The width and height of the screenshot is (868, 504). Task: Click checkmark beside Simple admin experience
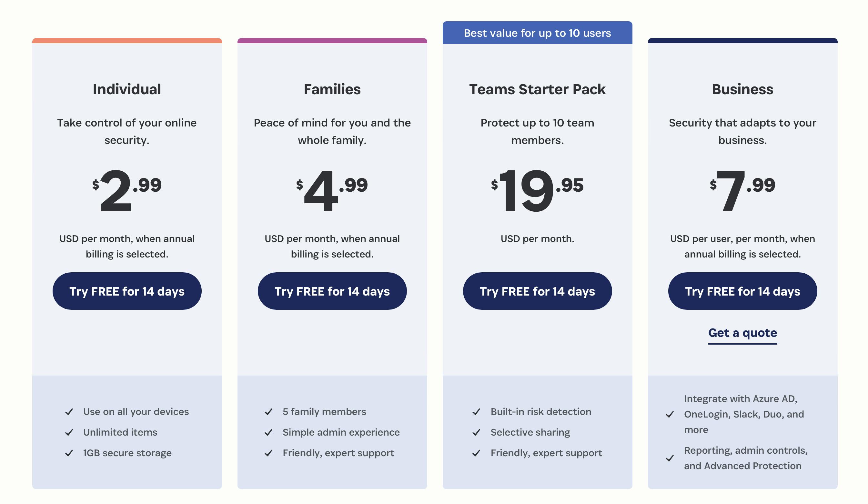(268, 432)
